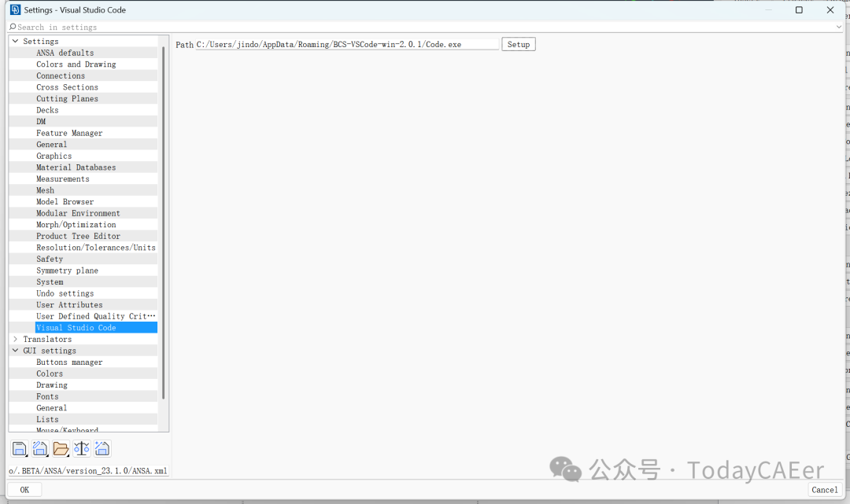This screenshot has width=850, height=504.
Task: Select Modular Environment in the tree
Action: click(78, 213)
